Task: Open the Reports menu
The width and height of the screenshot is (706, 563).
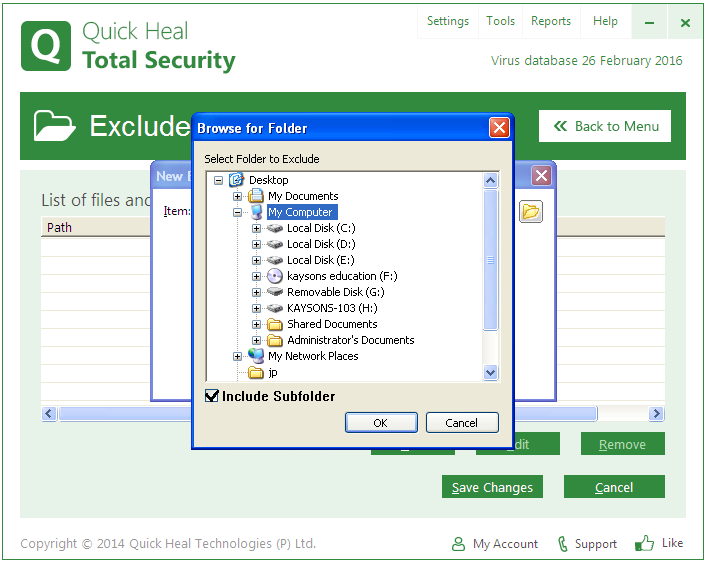Action: point(551,21)
